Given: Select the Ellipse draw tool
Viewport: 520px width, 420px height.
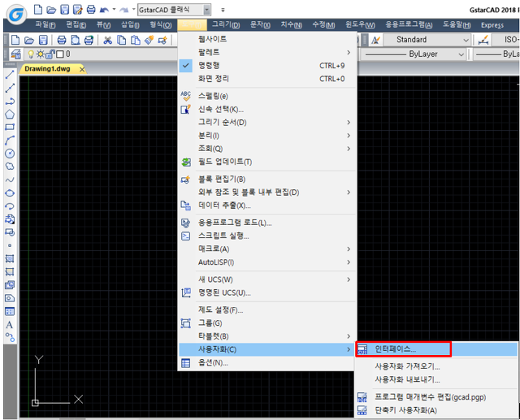Looking at the screenshot, I should coord(10,193).
